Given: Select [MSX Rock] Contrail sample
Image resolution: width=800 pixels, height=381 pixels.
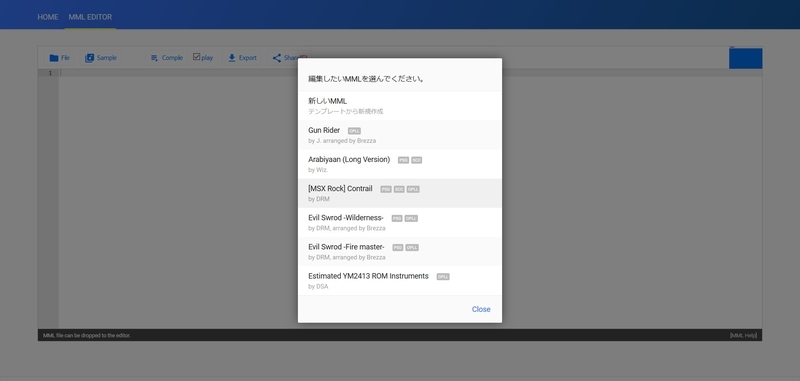Looking at the screenshot, I should (x=400, y=193).
